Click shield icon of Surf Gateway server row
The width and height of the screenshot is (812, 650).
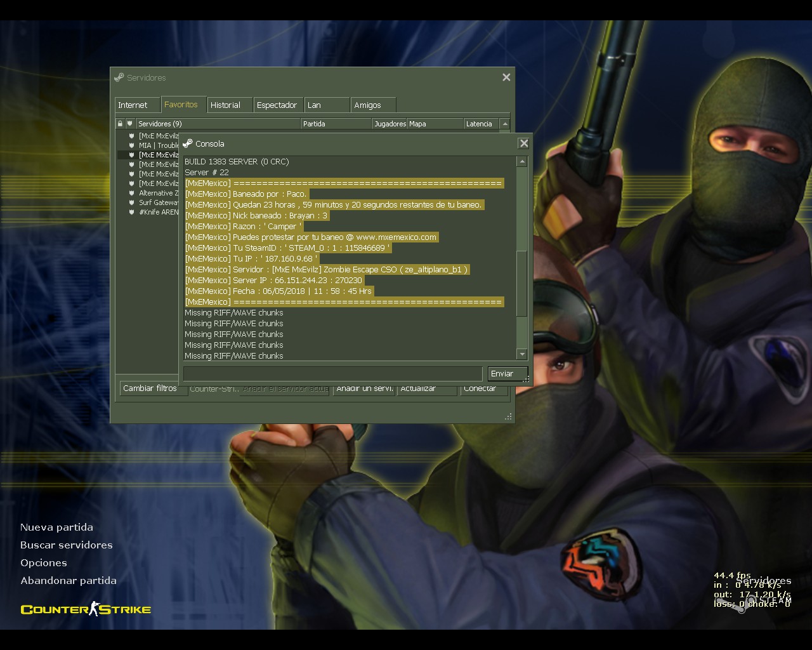click(132, 202)
